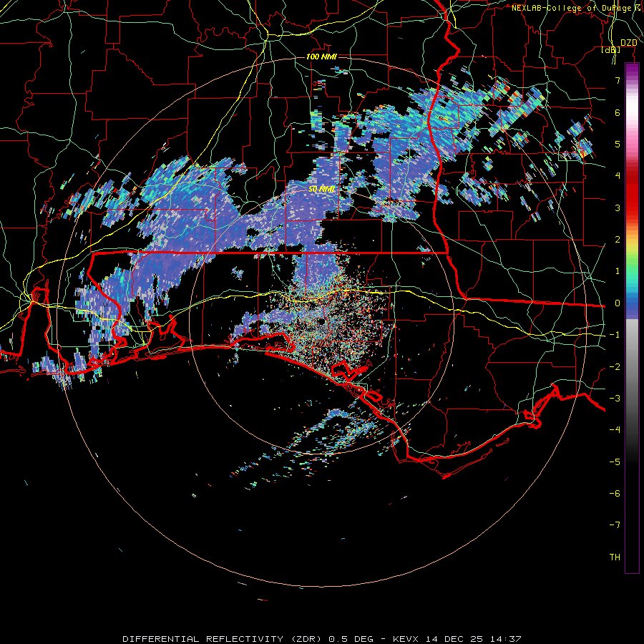Click the 6 dB scale value

pyautogui.click(x=618, y=112)
